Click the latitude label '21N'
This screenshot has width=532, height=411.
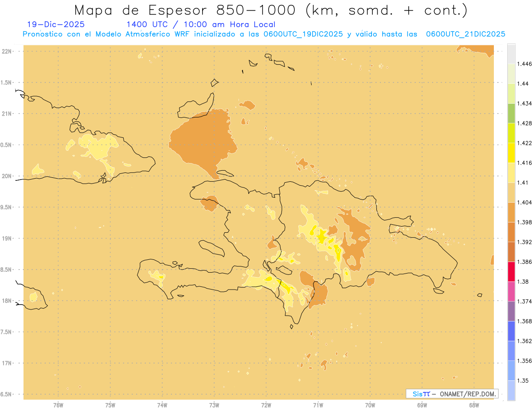[7, 114]
